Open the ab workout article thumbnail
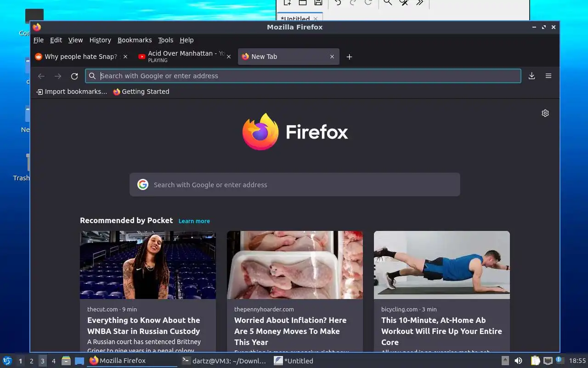 pyautogui.click(x=442, y=265)
